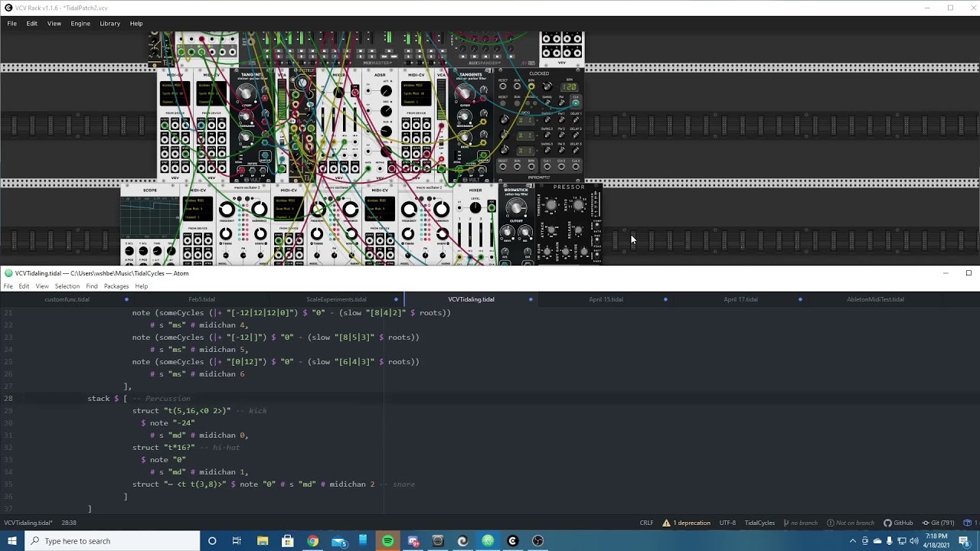Image resolution: width=980 pixels, height=551 pixels.
Task: Click the BPM display on the CLOCKED module
Action: coord(569,87)
